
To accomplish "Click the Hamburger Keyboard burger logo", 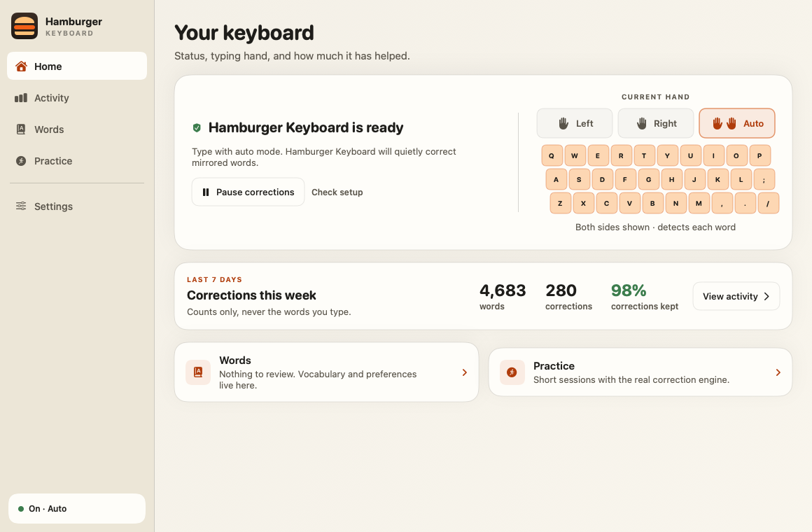I will click(24, 26).
